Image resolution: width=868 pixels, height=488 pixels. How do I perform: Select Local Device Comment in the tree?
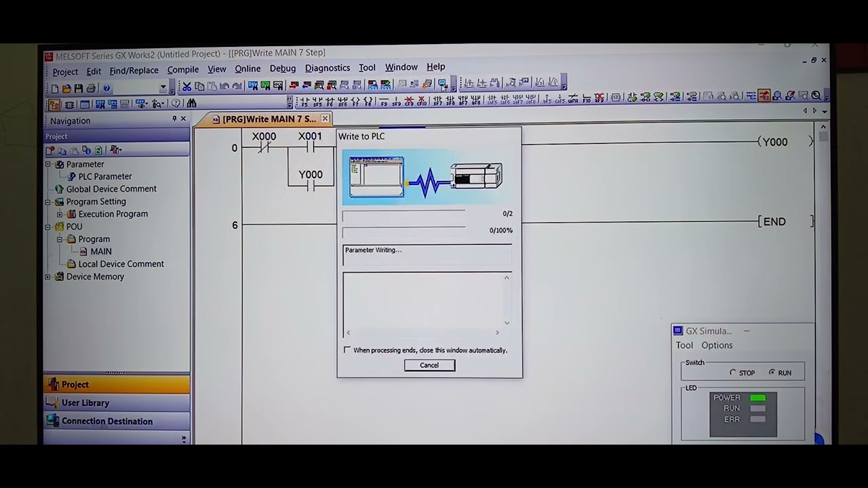[121, 264]
